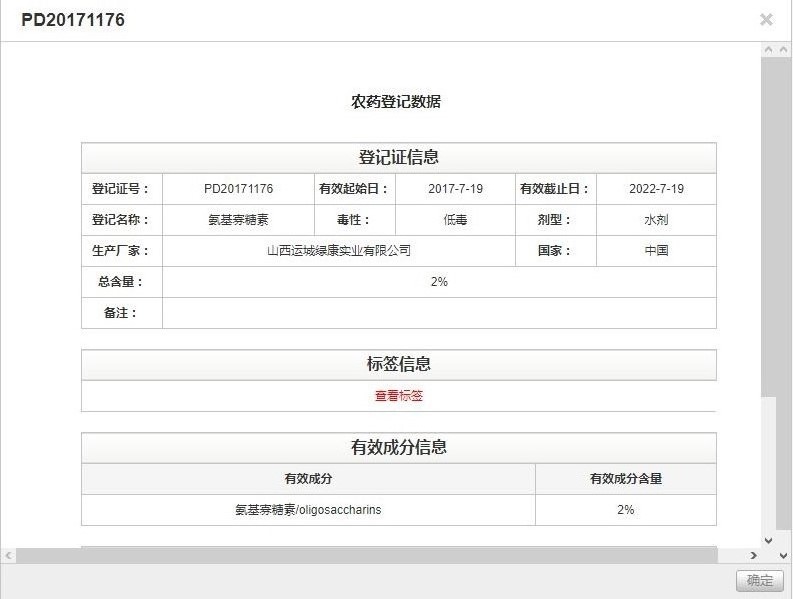Click the 有效成分信息 section header
Screen dimensions: 793x599
coord(398,448)
